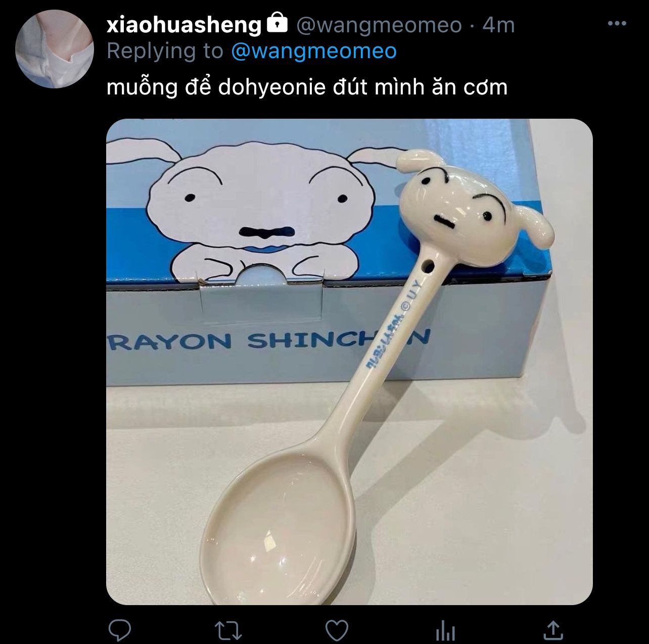Screen dimensions: 649x644
Task: Click the padlock protected-account icon
Action: (276, 23)
